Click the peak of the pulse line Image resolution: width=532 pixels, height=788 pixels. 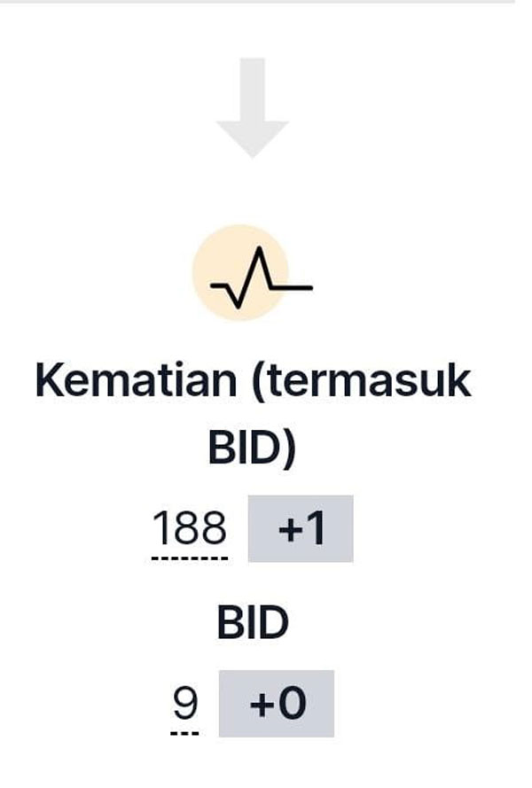point(260,250)
